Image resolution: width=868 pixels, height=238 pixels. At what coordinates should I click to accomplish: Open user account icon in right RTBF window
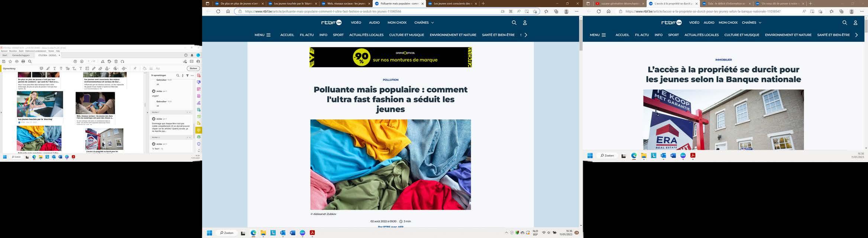(855, 23)
